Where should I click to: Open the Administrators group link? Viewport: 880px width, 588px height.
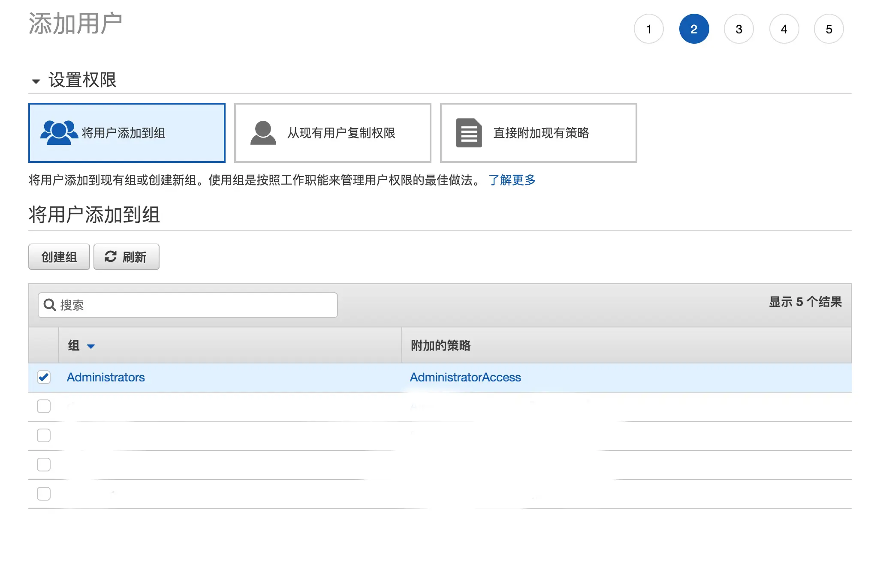pos(106,377)
